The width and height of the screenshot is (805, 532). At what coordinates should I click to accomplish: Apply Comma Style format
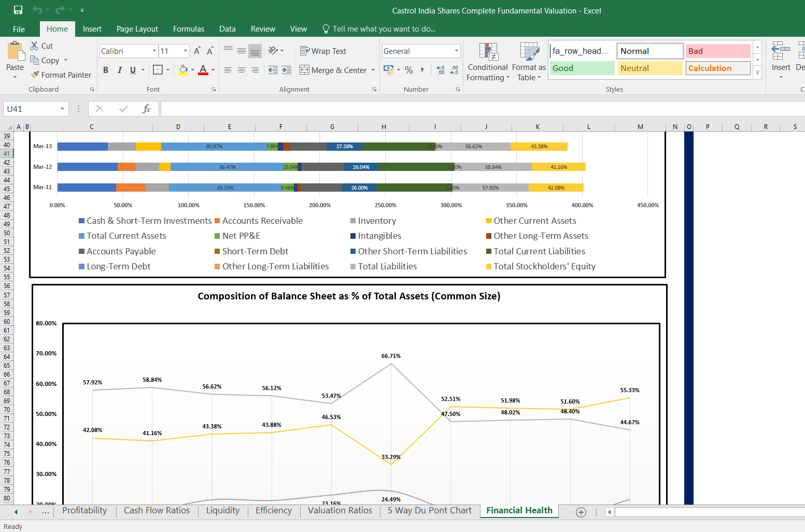click(x=422, y=70)
